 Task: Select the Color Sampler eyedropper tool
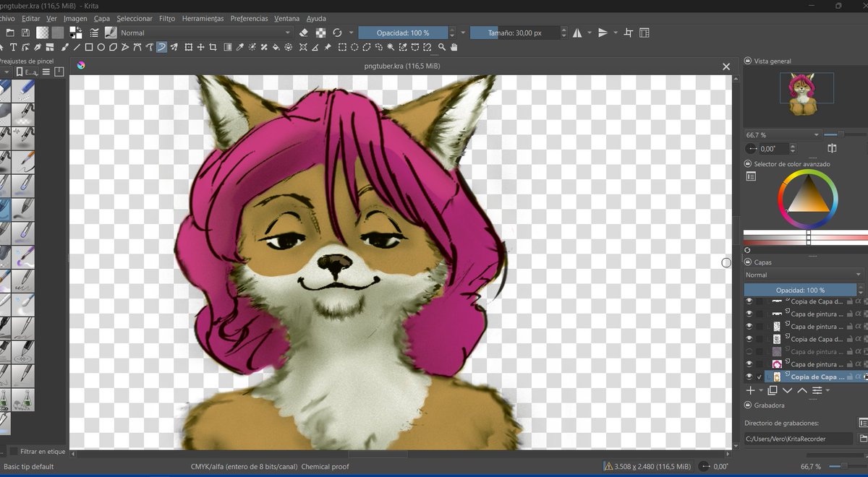point(240,47)
